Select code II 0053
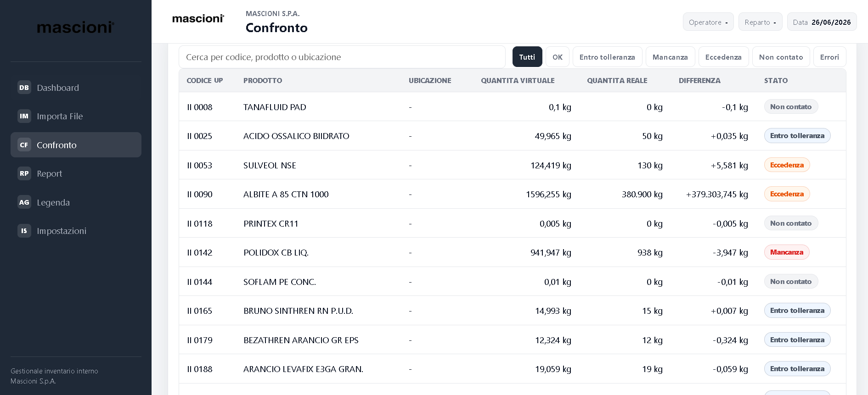The width and height of the screenshot is (868, 395). click(x=200, y=165)
